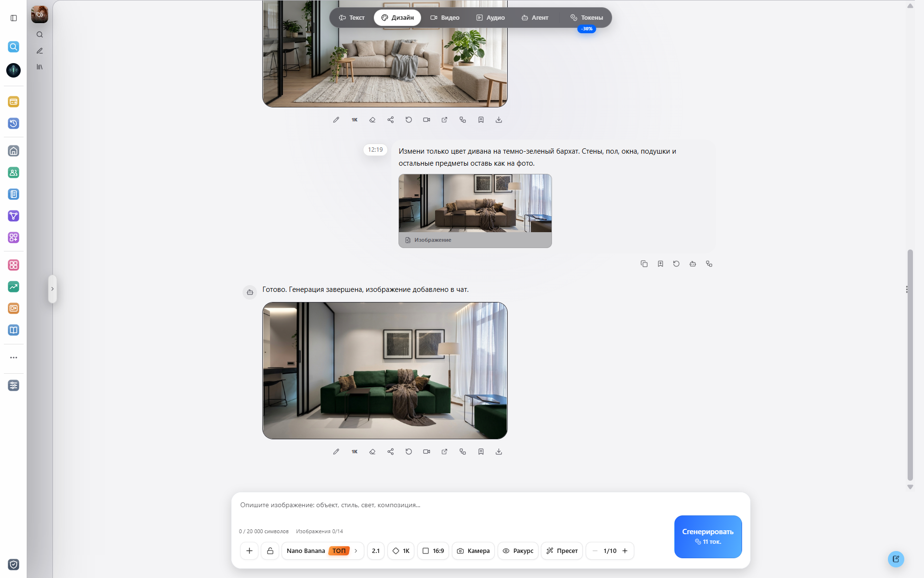Bookmark the green sofa generated image
Image resolution: width=924 pixels, height=578 pixels.
pos(481,451)
